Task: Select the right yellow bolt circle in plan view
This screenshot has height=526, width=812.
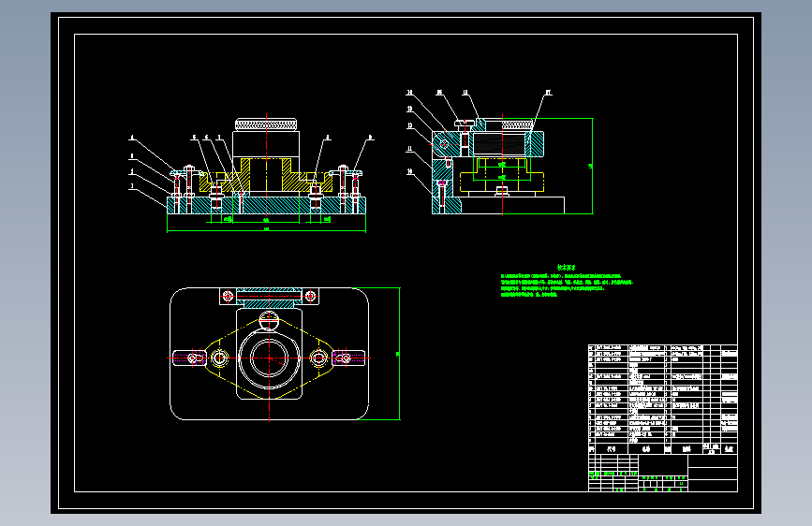Action: tap(319, 358)
